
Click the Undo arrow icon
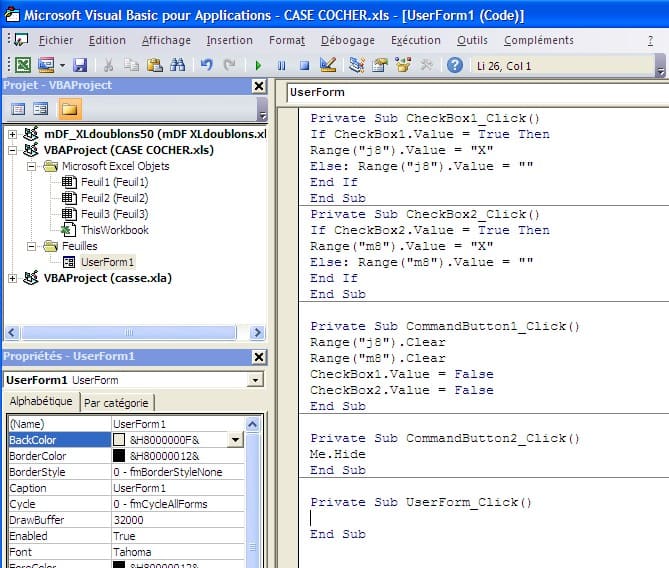coord(206,65)
